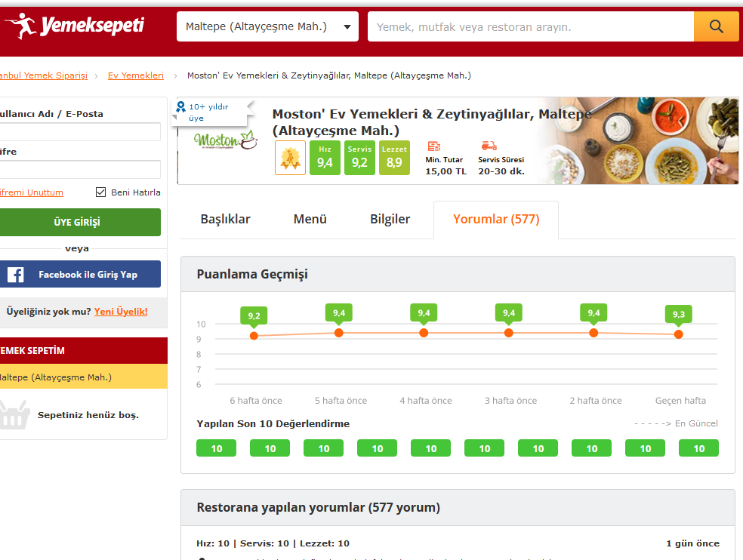Open the İstanbul Yemek Siparişi breadcrumb link
Viewport: 743px width, 560px height.
pos(44,75)
